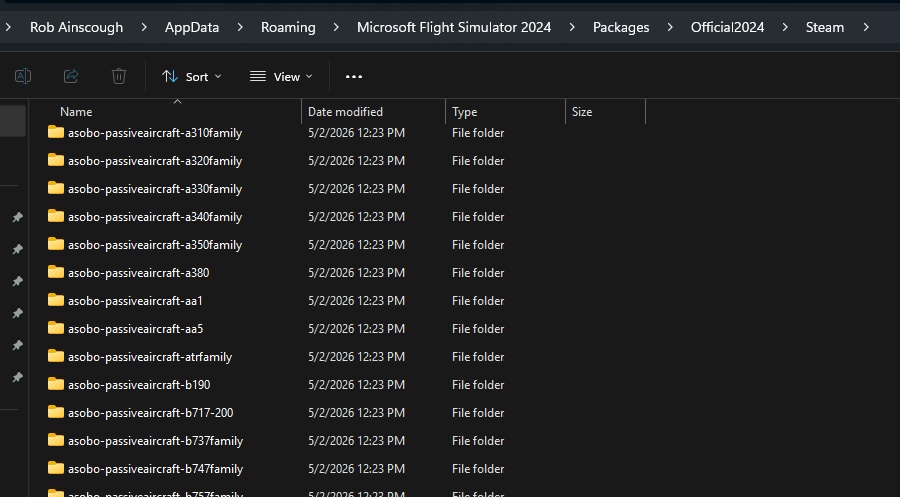Screen dimensions: 900x497
Task: Expand chevron after Official2024 breadcrumb
Action: click(785, 27)
